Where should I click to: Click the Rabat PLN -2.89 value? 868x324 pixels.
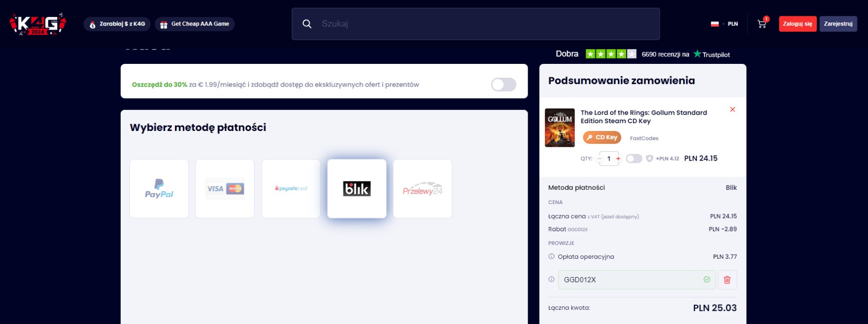click(723, 229)
